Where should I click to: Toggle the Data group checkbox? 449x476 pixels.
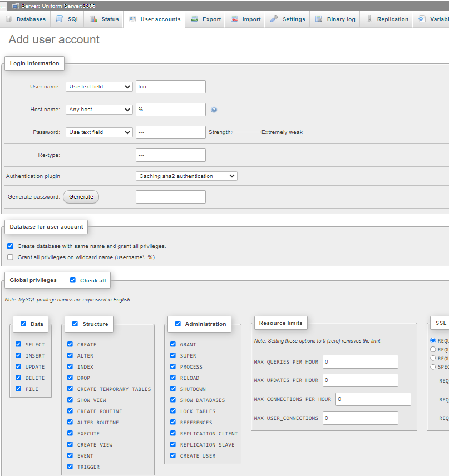(23, 324)
